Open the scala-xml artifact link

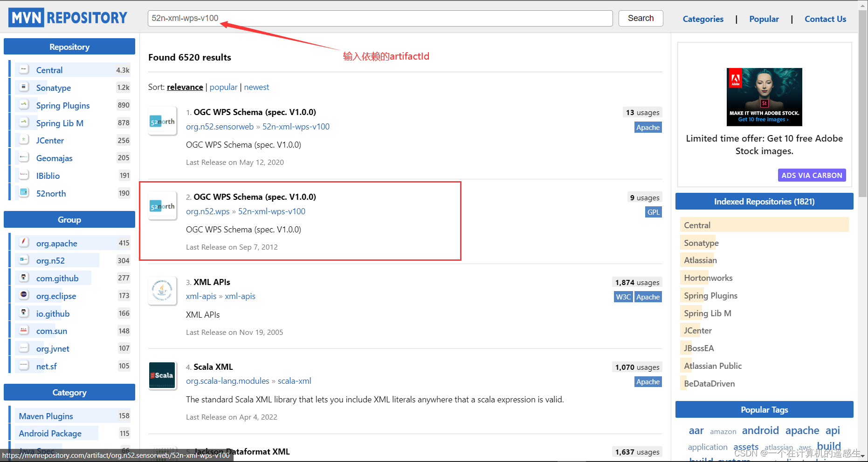coord(295,381)
